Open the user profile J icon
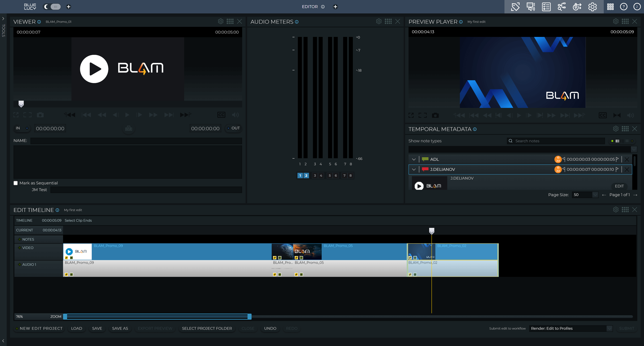The image size is (644, 346). click(637, 7)
